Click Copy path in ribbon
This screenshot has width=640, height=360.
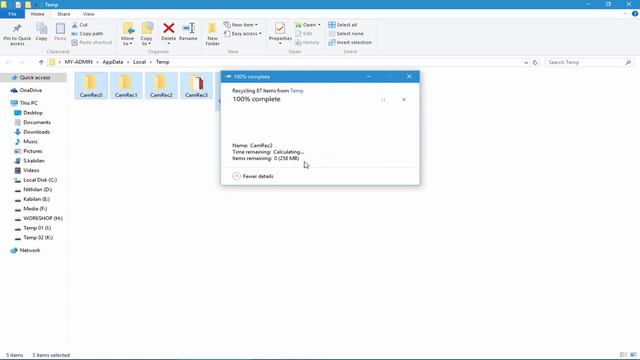coord(87,33)
